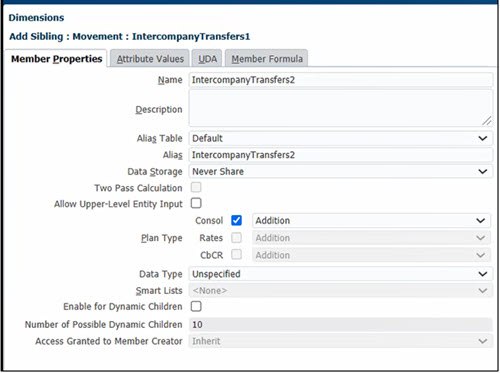The image size is (500, 373).
Task: Click the Data Storage label
Action: point(155,172)
